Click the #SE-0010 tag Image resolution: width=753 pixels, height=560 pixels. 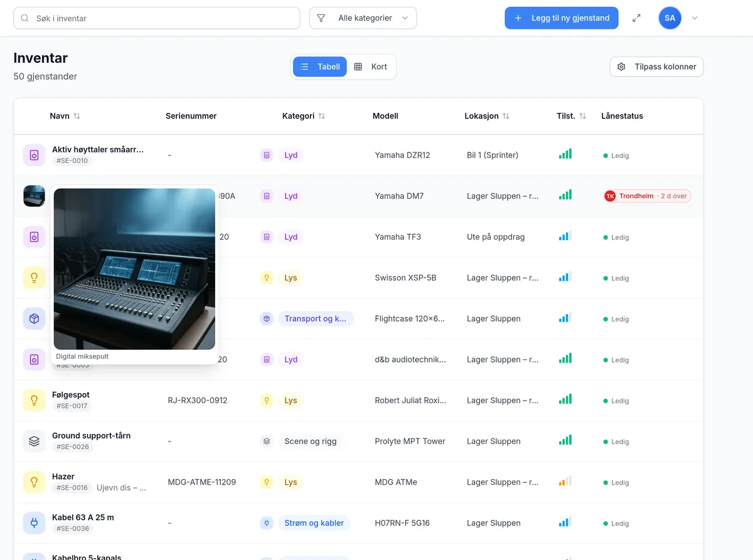73,161
